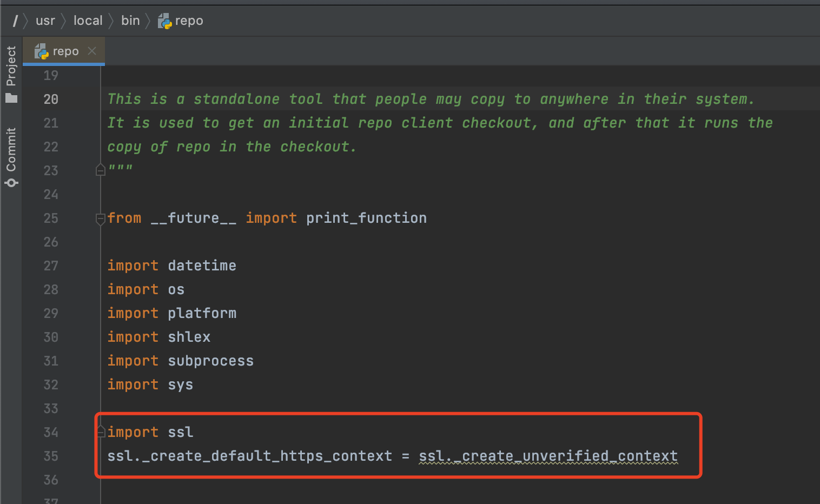Image resolution: width=820 pixels, height=504 pixels.
Task: Click comment text 'This is a standalone tool'
Action: (x=215, y=100)
